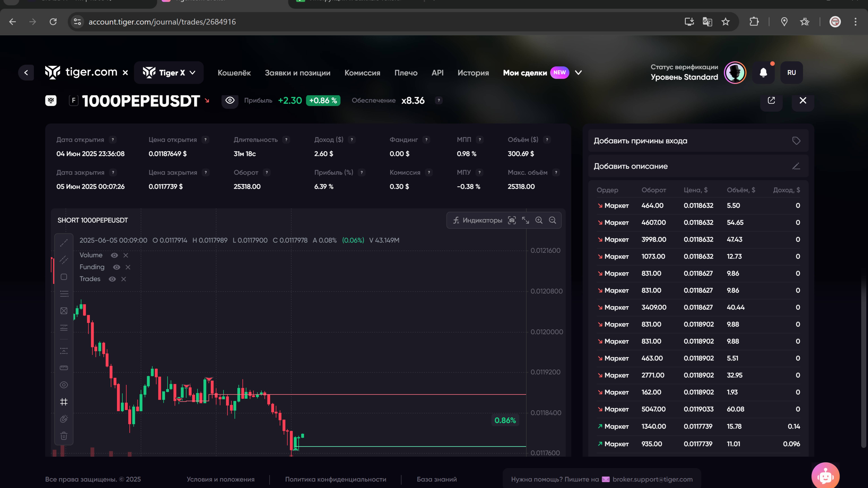Select the Fibonacci lines drawing tool
Screen dimensions: 868x488
pyautogui.click(x=64, y=328)
